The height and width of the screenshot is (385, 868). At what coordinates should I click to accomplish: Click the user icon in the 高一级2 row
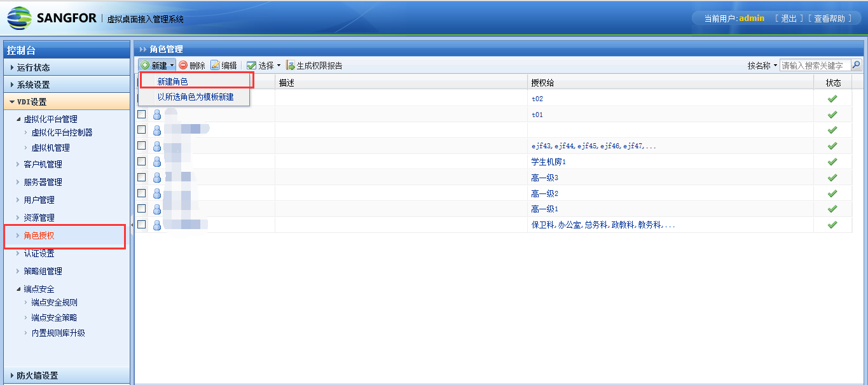[x=157, y=193]
